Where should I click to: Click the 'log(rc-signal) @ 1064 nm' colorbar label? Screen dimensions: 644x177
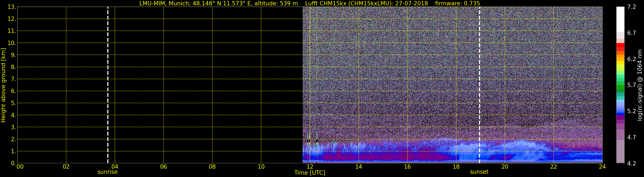tap(640, 85)
